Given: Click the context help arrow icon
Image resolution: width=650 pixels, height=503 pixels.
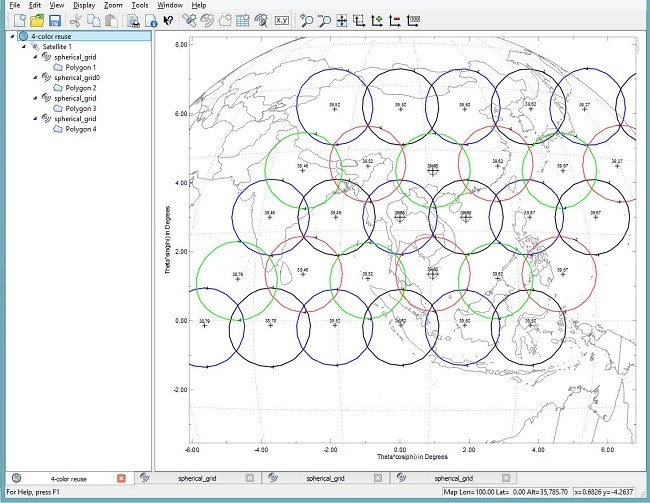Looking at the screenshot, I should (168, 20).
